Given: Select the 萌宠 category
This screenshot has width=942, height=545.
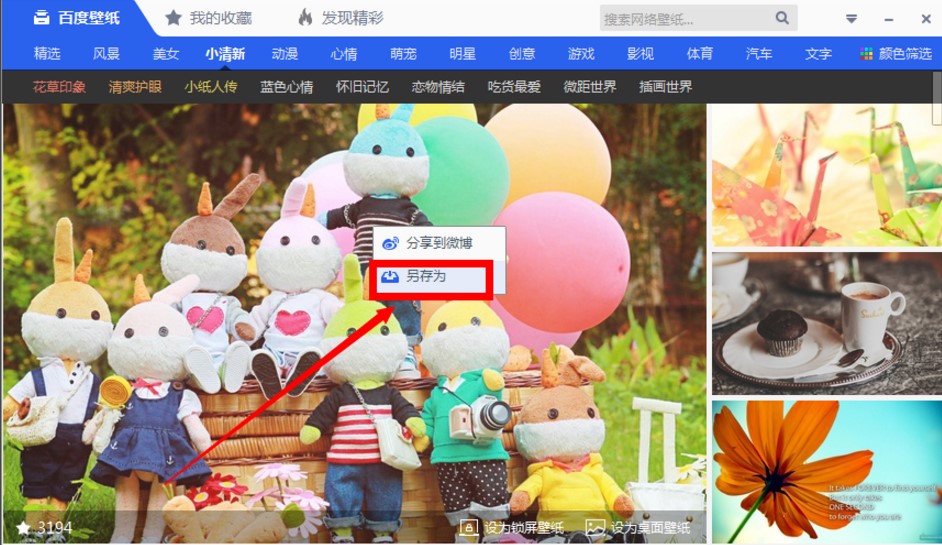Looking at the screenshot, I should [x=403, y=53].
